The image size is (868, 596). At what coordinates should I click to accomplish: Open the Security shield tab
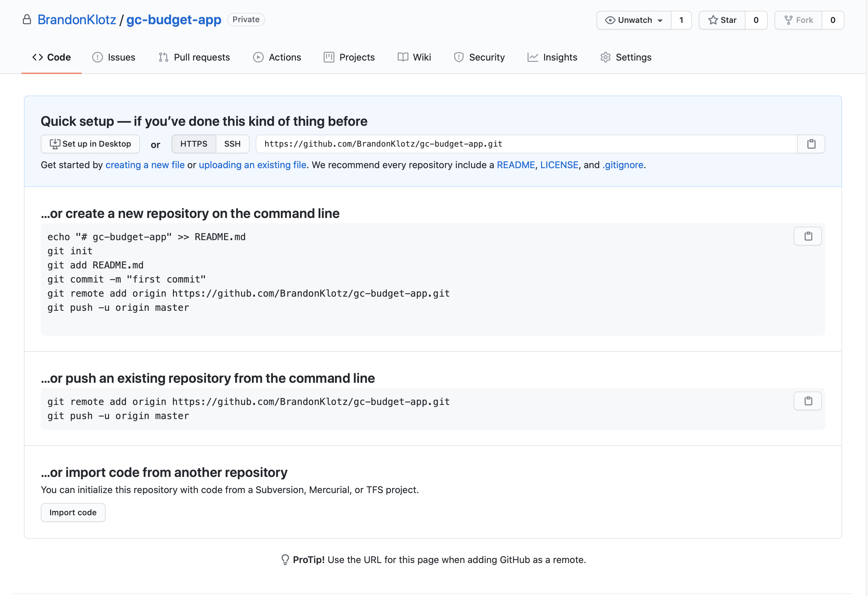(479, 57)
